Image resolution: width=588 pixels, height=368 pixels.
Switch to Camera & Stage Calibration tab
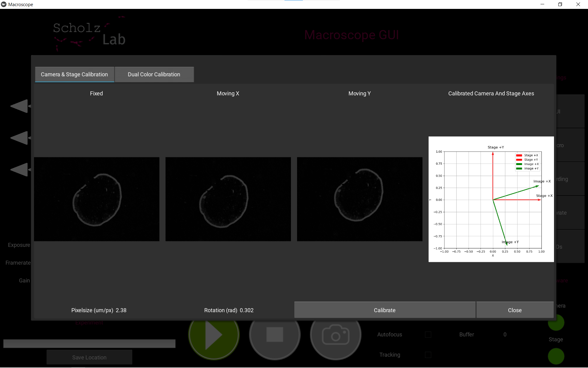pos(74,75)
